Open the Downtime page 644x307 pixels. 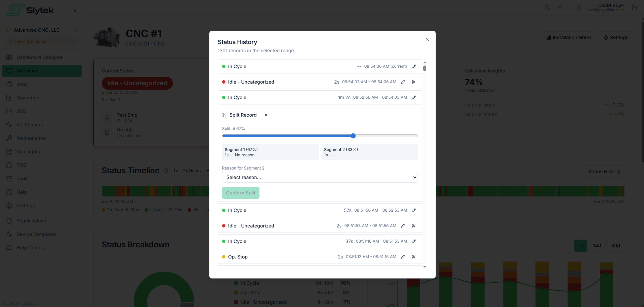pos(42,98)
